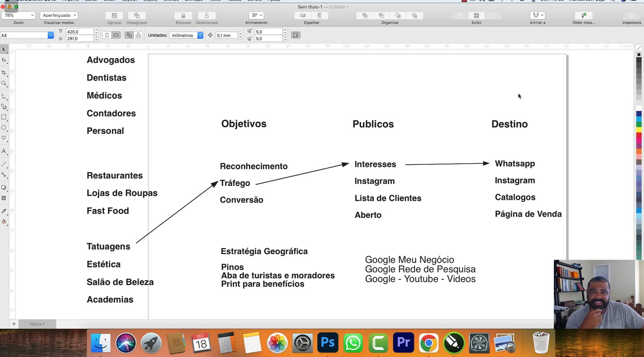Screen dimensions: 644x357
Task: Select the Crop tool
Action: (x=4, y=73)
